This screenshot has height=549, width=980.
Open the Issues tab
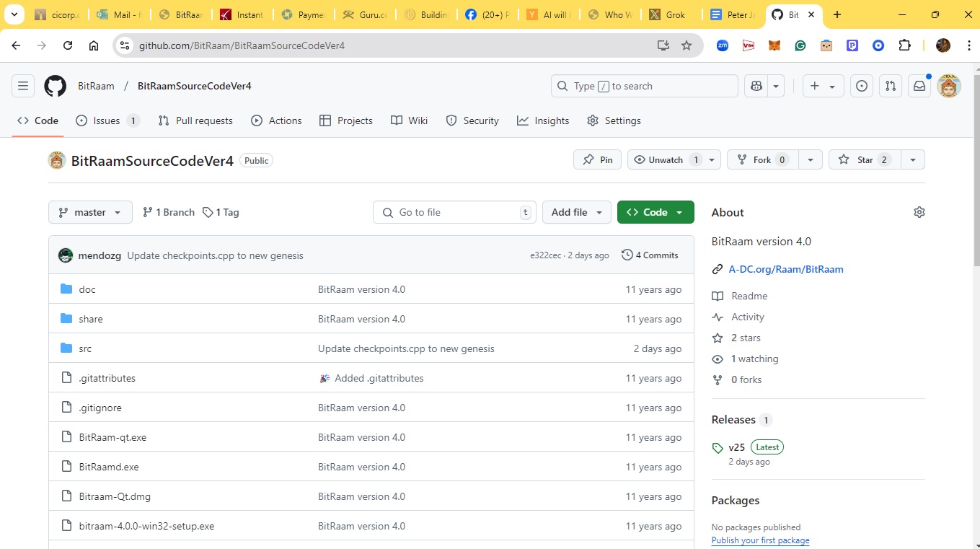tap(107, 120)
